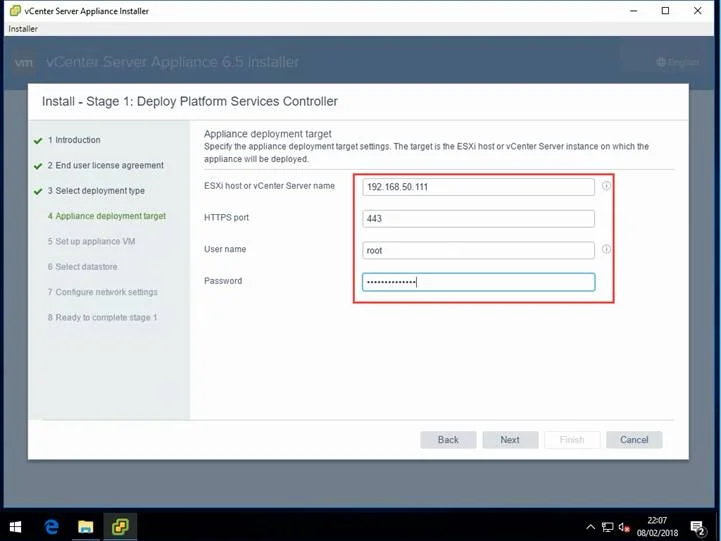The width and height of the screenshot is (721, 541).
Task: Close the vCenter installer window
Action: pyautogui.click(x=698, y=11)
